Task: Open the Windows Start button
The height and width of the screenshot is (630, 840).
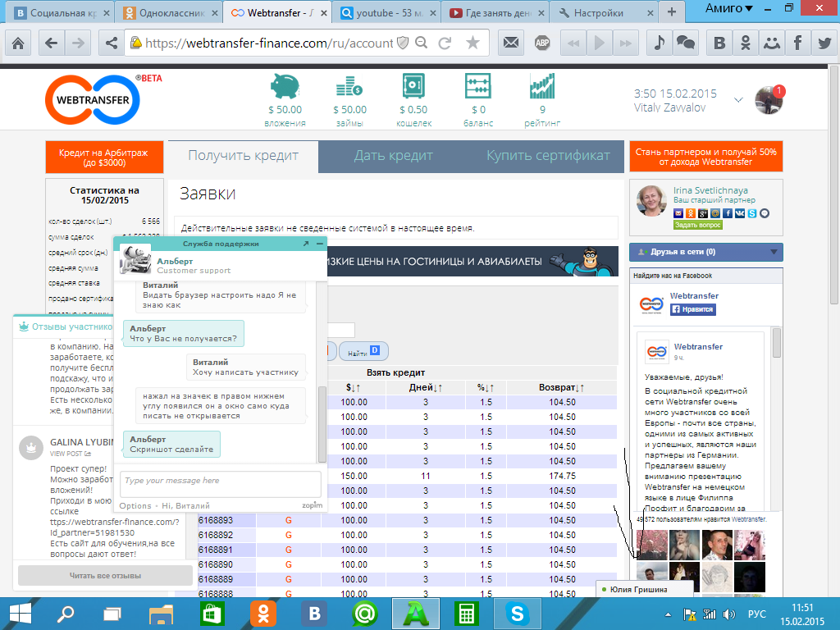Action: pos(21,614)
